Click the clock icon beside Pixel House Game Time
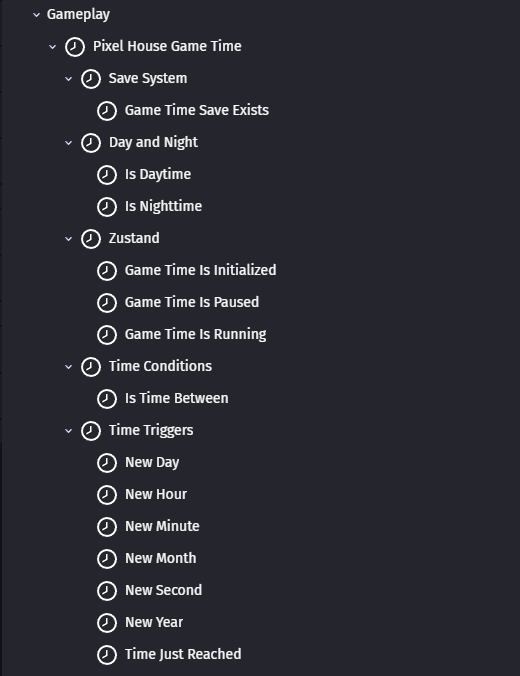Screen dimensions: 520x676 point(75,47)
